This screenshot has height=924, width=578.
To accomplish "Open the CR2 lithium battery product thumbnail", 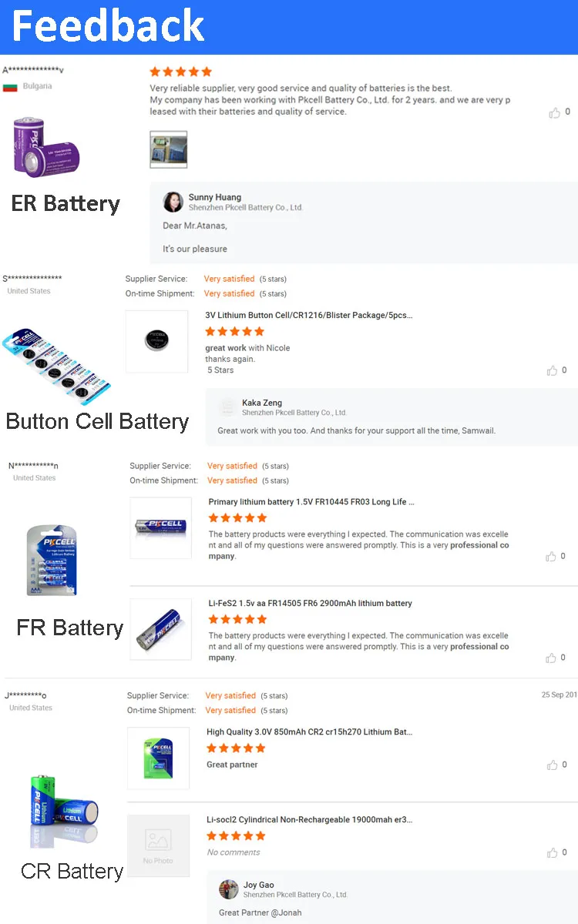I will click(x=158, y=758).
